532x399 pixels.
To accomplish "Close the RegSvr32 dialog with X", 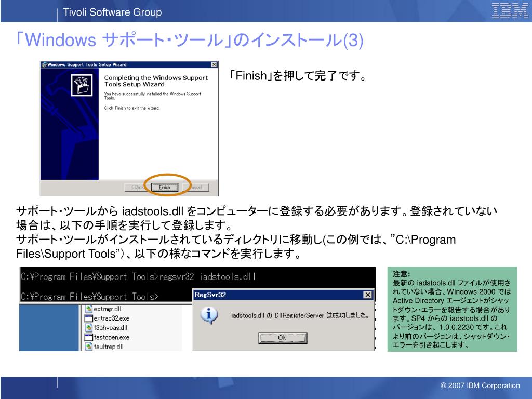I will click(x=367, y=295).
